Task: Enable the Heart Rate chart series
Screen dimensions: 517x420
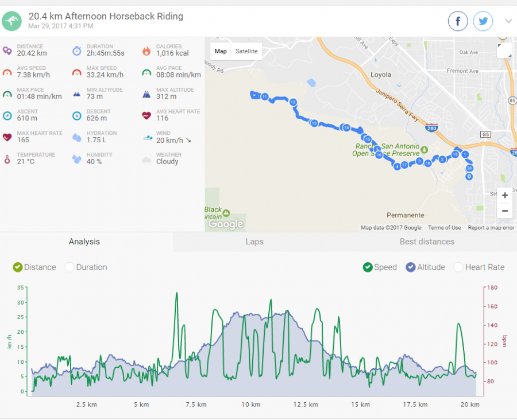Action: coord(458,267)
